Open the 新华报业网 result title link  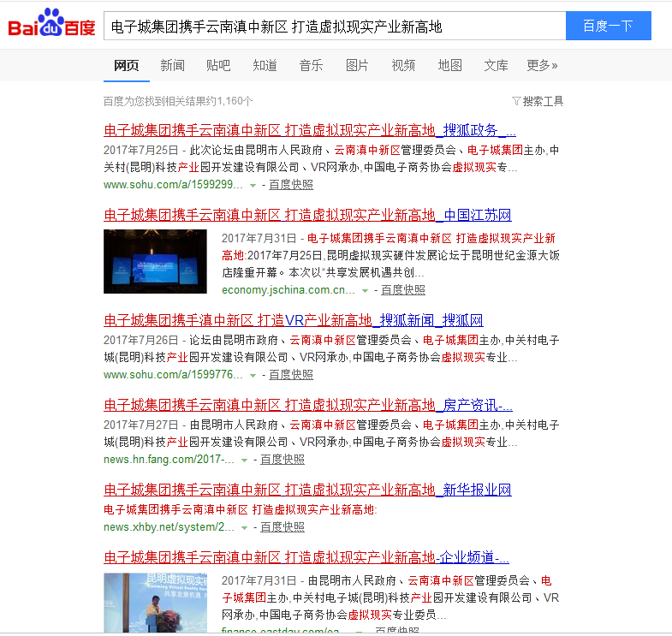point(307,490)
